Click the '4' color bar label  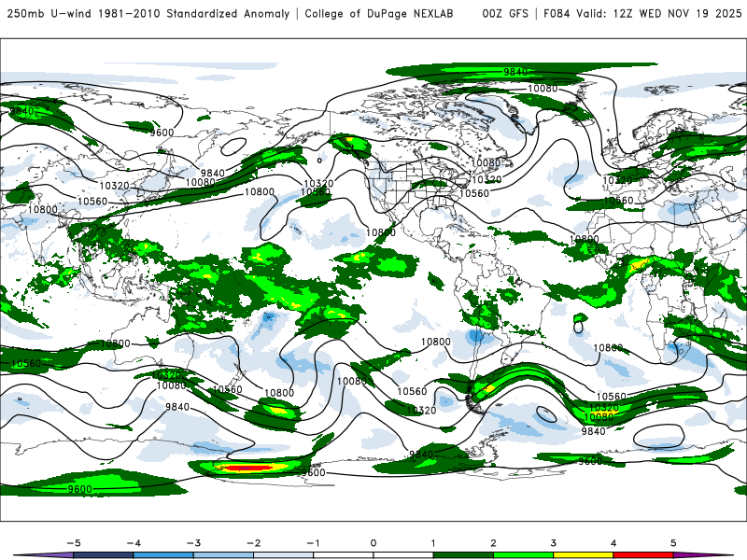[x=613, y=543]
